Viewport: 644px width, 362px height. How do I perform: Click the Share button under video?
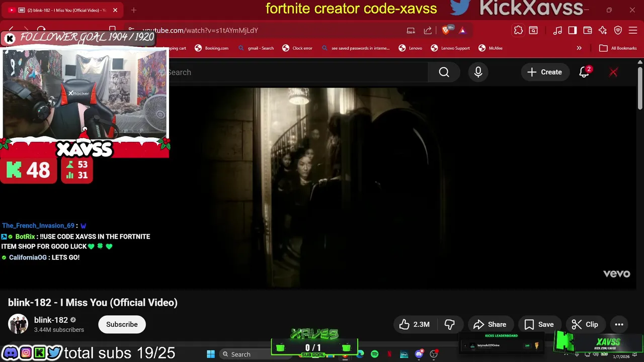pyautogui.click(x=490, y=324)
